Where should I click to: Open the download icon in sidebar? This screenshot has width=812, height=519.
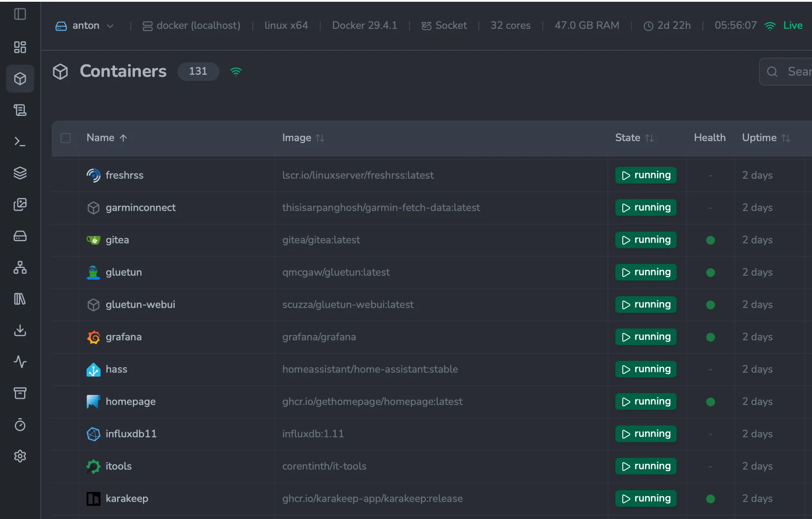pyautogui.click(x=20, y=330)
